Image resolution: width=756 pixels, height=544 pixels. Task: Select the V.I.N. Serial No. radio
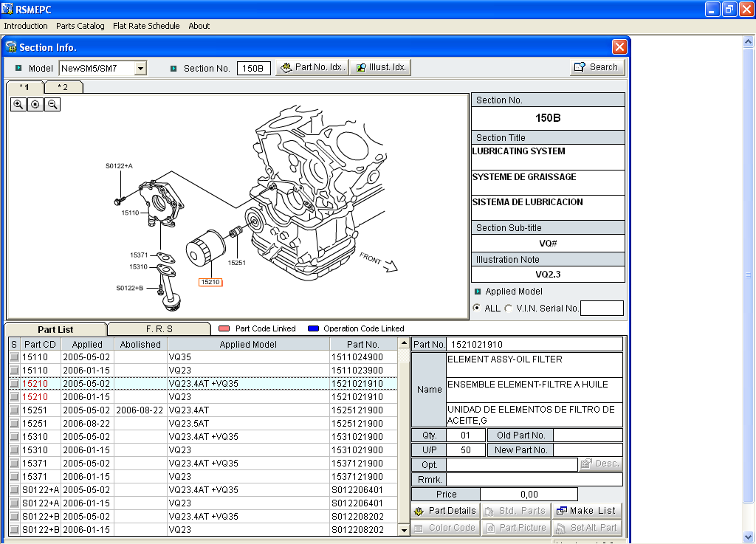point(509,308)
